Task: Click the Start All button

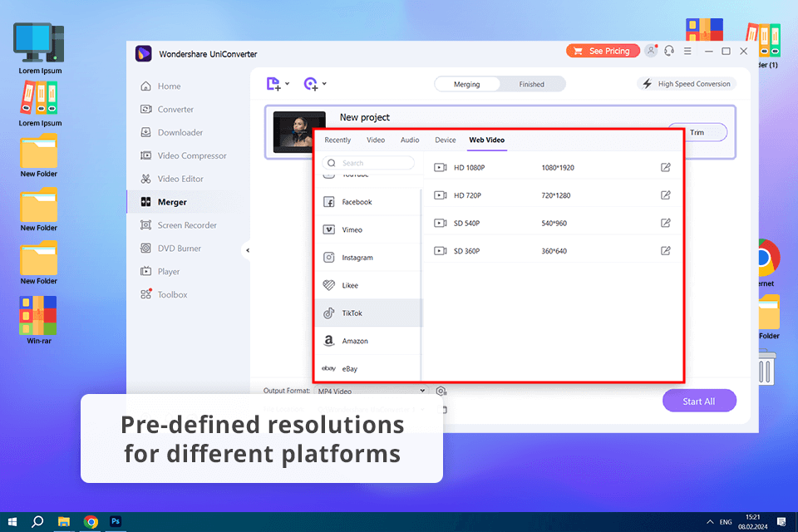Action: point(699,401)
